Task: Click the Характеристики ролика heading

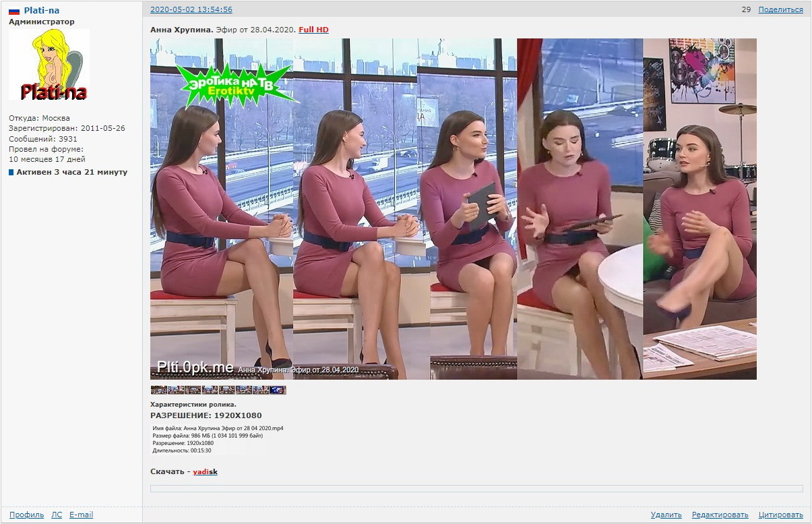Action: 193,404
